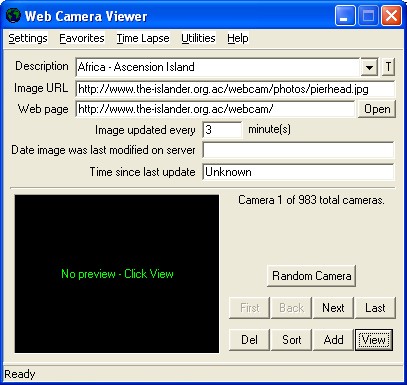This screenshot has width=407, height=385.
Task: Go to the Next camera
Action: point(333,308)
